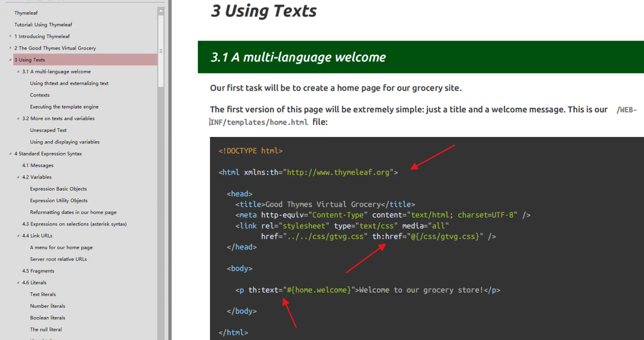Collapse '3.1 A multi-language welcome' arrow

click(18, 72)
